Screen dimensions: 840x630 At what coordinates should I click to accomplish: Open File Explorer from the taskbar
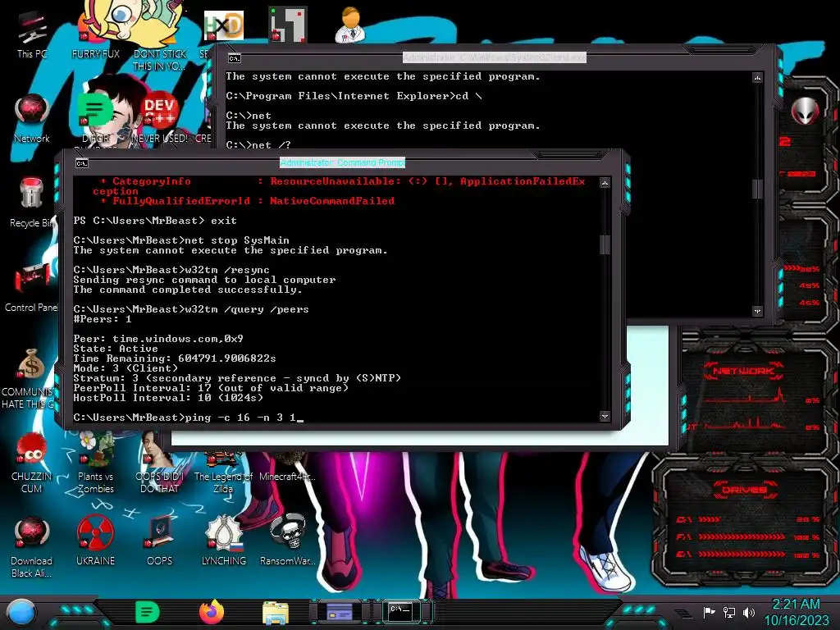tap(276, 613)
